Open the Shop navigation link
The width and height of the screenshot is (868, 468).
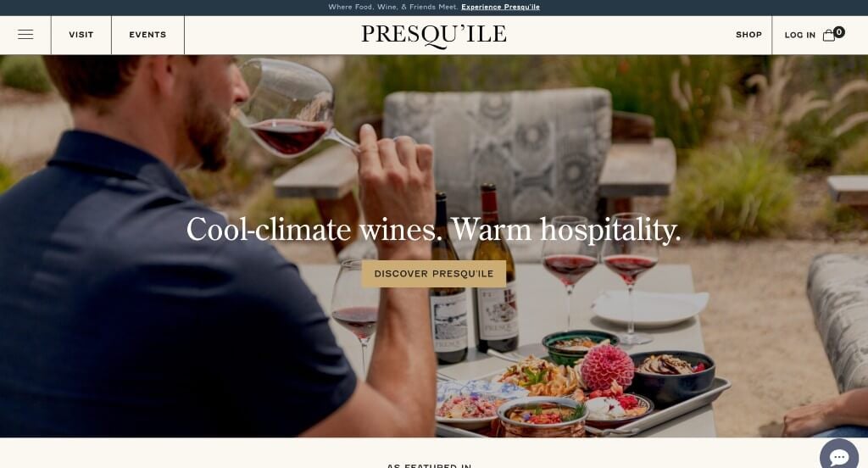(x=748, y=35)
